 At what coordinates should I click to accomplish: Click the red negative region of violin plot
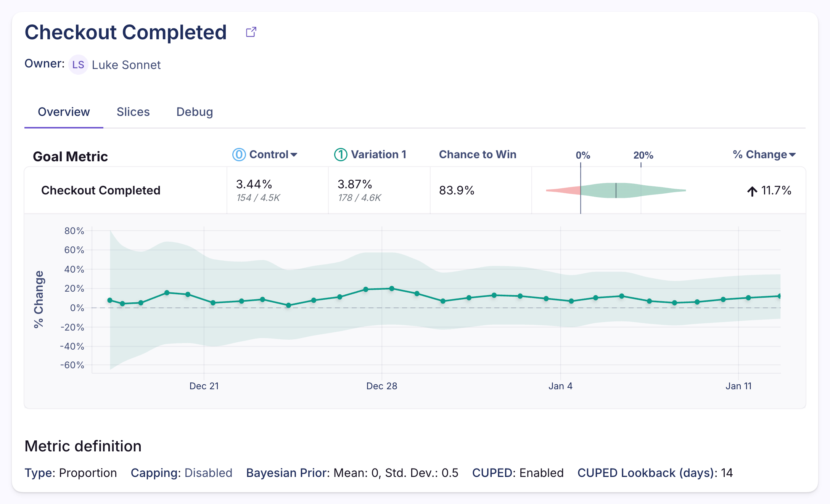tap(568, 190)
